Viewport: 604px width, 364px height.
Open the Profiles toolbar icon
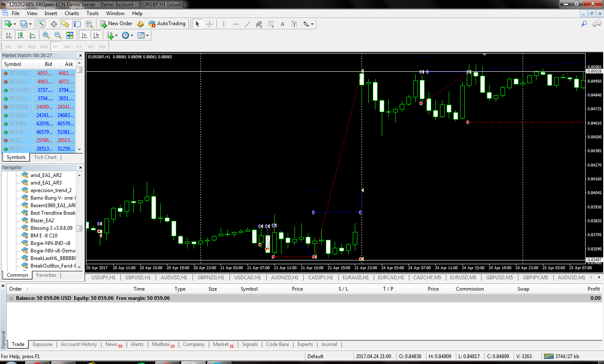(x=24, y=24)
